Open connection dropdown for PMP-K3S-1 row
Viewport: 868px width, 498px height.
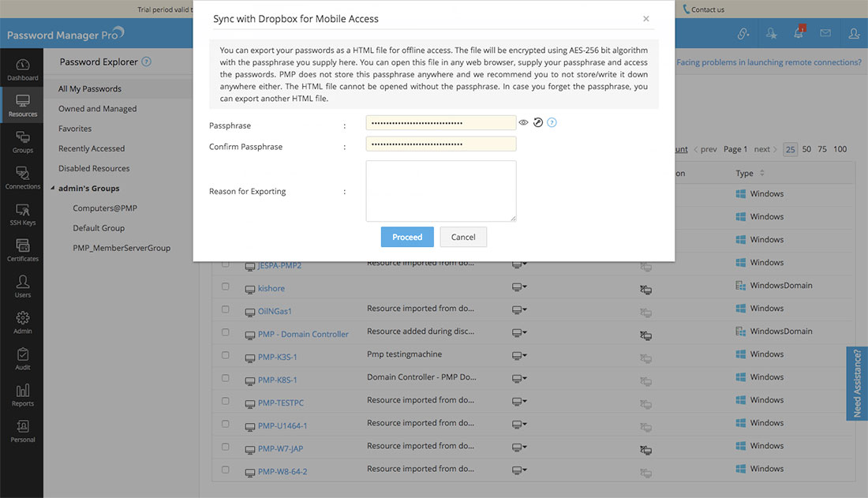(519, 356)
